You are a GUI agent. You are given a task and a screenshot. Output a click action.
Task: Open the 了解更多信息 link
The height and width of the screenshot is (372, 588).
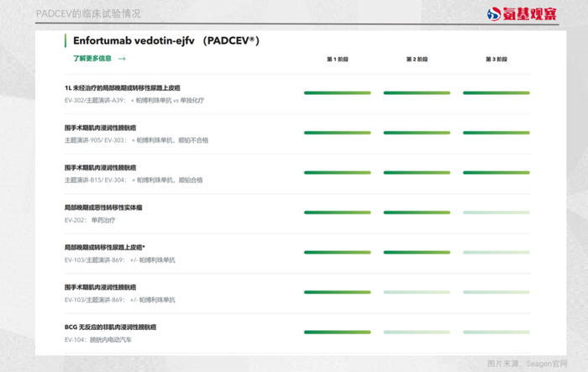click(x=92, y=59)
